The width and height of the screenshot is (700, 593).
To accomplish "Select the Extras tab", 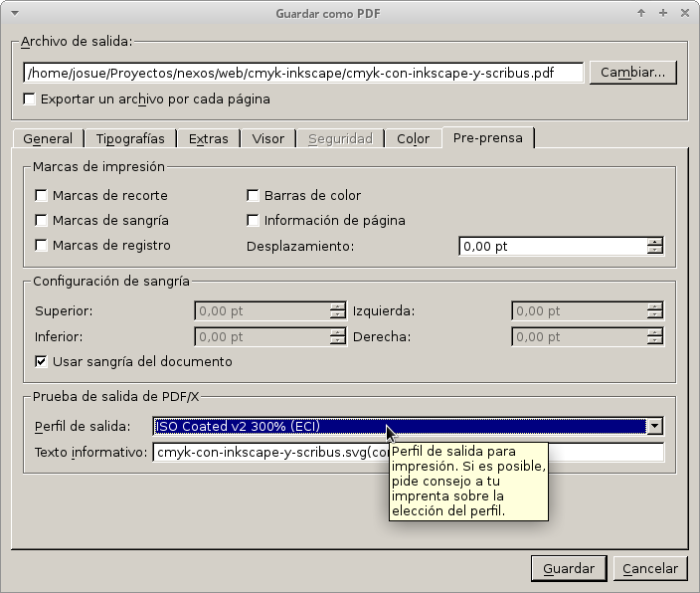I will (209, 139).
